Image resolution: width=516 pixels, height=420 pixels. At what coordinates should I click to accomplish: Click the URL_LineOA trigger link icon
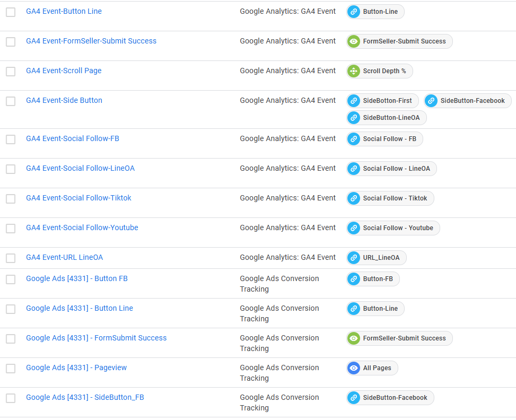pos(354,258)
